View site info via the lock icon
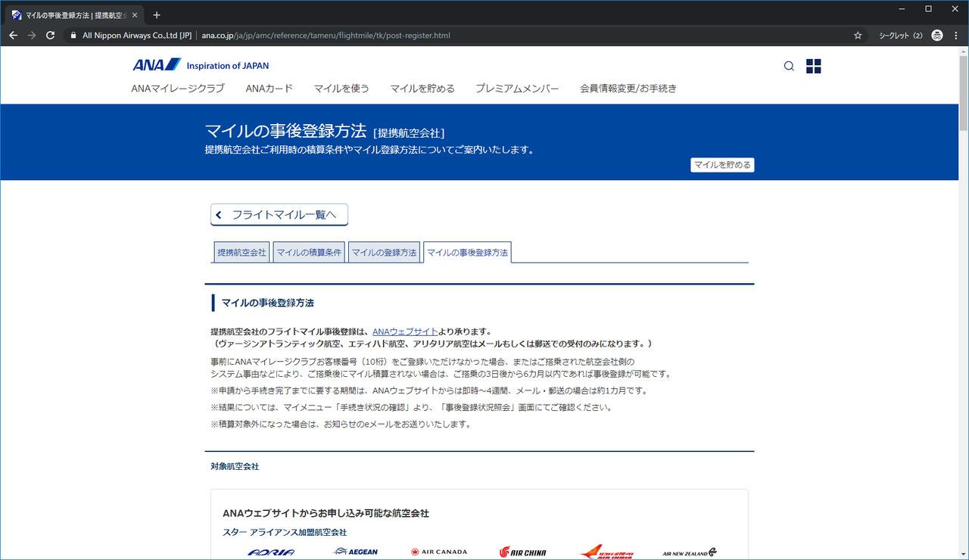The width and height of the screenshot is (969, 560). click(x=73, y=35)
